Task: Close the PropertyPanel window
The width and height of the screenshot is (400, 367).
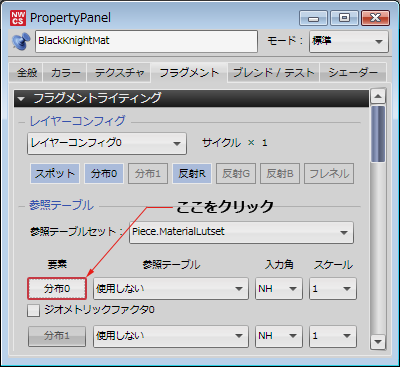Action: tap(375, 18)
